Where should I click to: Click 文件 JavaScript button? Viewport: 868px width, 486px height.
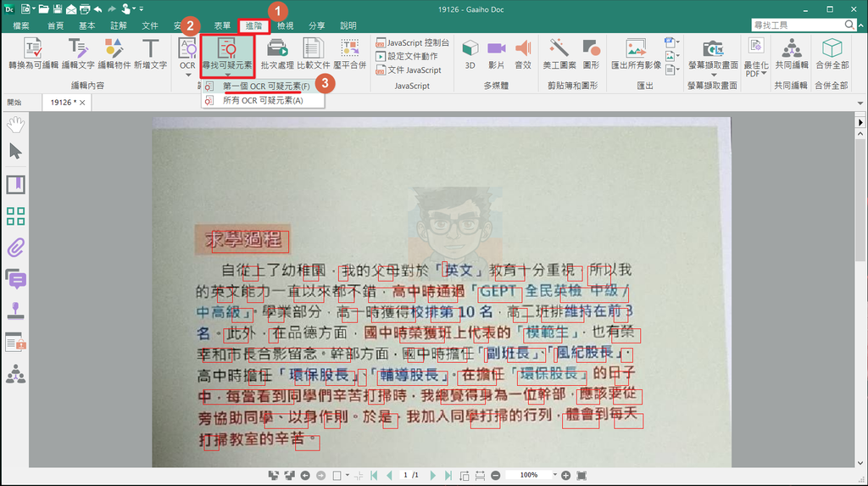point(409,70)
